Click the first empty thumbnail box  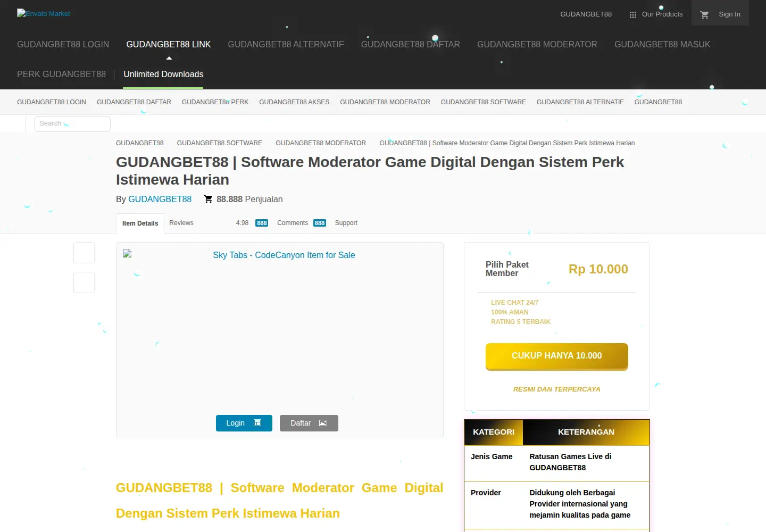[x=84, y=253]
